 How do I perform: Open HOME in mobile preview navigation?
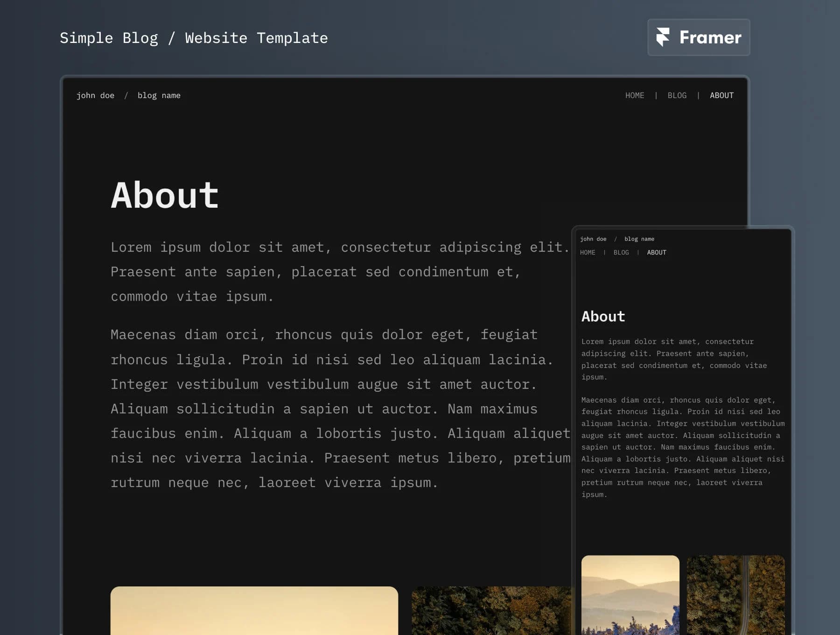point(588,253)
